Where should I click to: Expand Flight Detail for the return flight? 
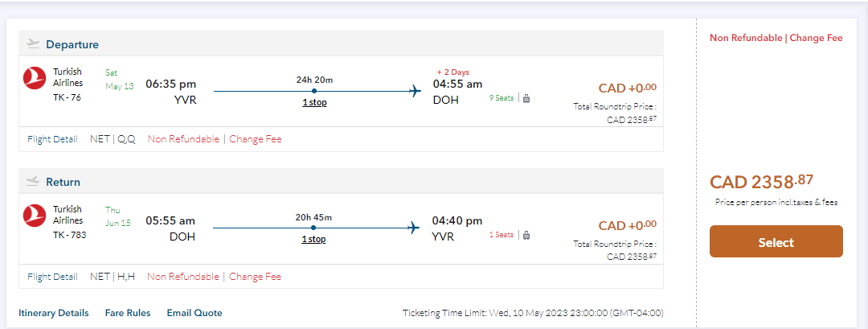52,277
